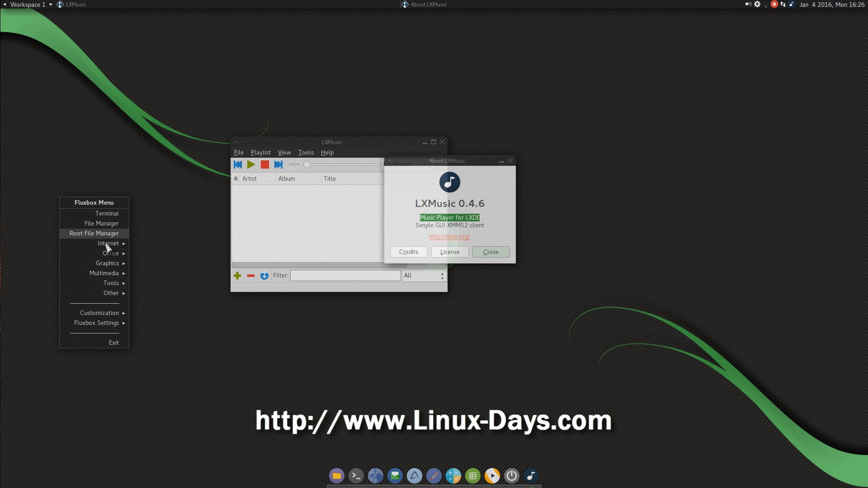Click Close button in About dialog
The height and width of the screenshot is (488, 868).
coord(491,252)
